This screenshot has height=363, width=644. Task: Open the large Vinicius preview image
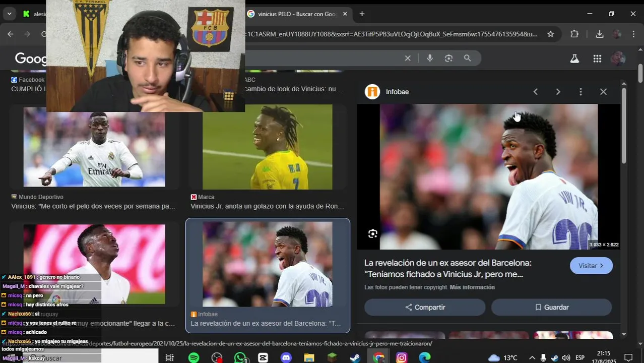[488, 176]
